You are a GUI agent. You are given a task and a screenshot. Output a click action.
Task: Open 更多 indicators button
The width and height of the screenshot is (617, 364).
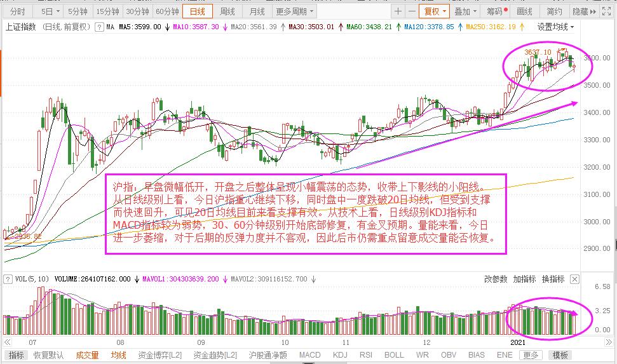tap(531, 355)
